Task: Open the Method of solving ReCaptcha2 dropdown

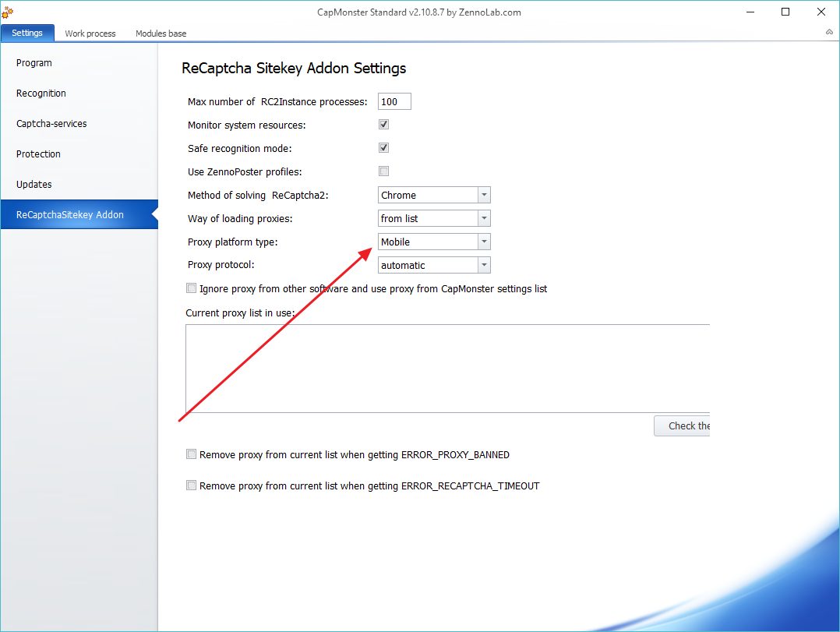Action: coord(434,195)
